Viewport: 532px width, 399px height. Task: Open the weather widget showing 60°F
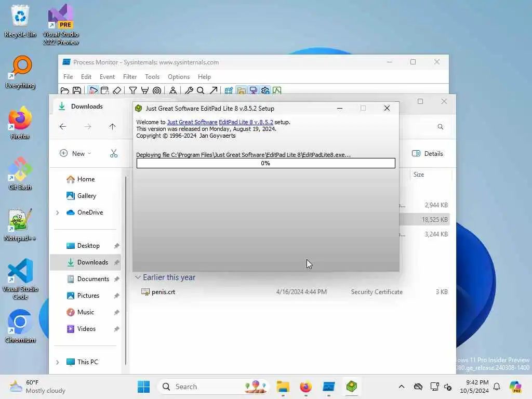click(x=37, y=387)
